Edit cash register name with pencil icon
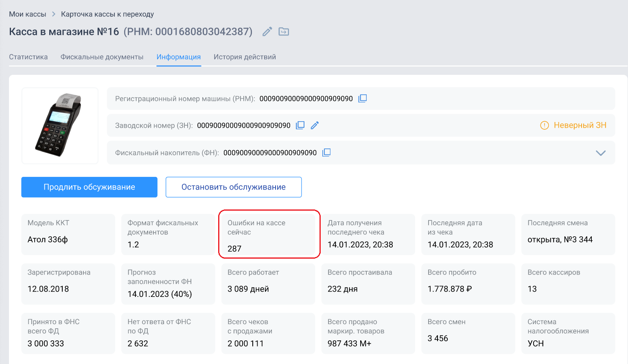Image resolution: width=628 pixels, height=364 pixels. [267, 32]
